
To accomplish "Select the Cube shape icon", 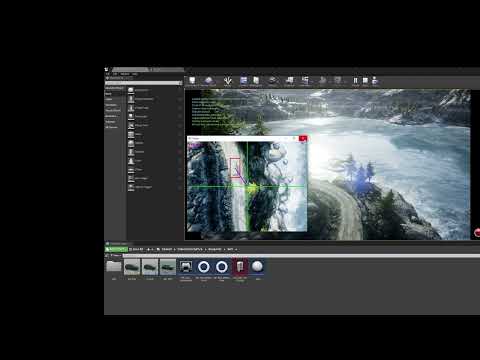I will (x=131, y=134).
